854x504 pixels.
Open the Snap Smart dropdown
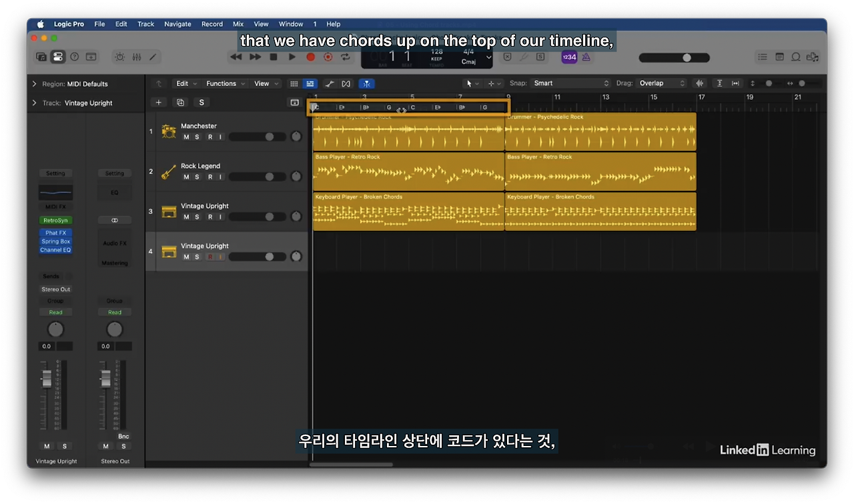[571, 83]
